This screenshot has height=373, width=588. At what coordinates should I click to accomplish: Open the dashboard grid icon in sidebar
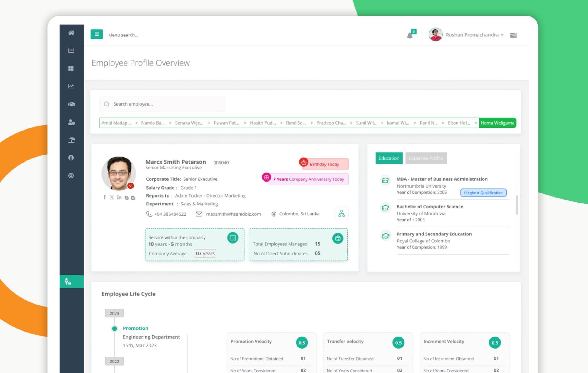pos(71,68)
